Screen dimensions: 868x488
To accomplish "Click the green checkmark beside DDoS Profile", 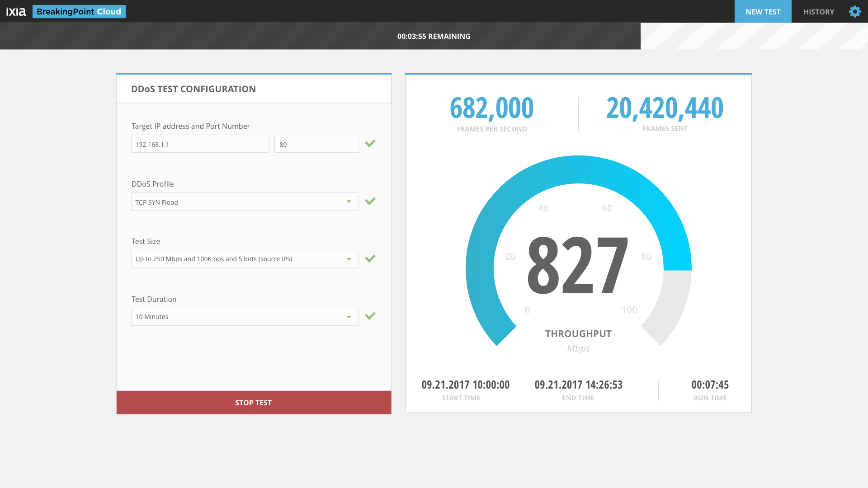I will coord(370,202).
